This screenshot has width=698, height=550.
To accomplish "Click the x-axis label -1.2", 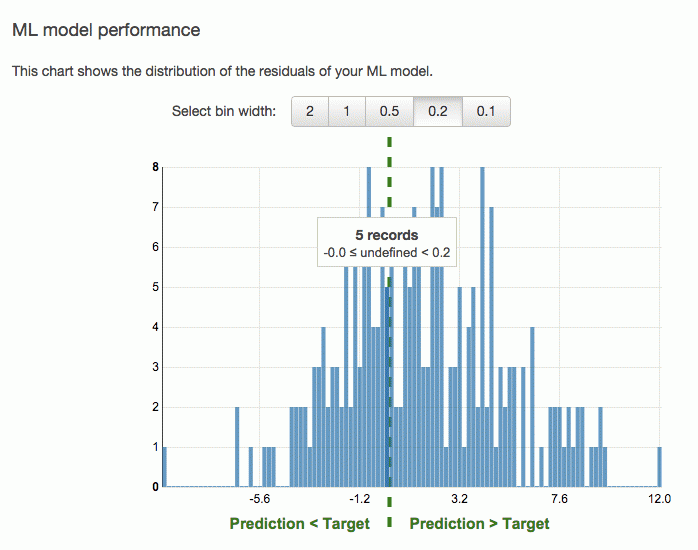I will [359, 499].
